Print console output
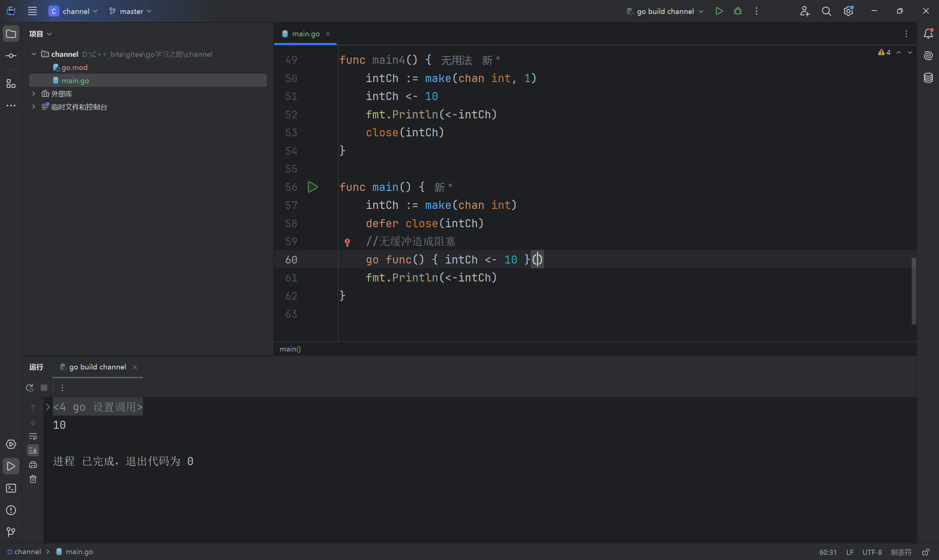 pyautogui.click(x=33, y=465)
